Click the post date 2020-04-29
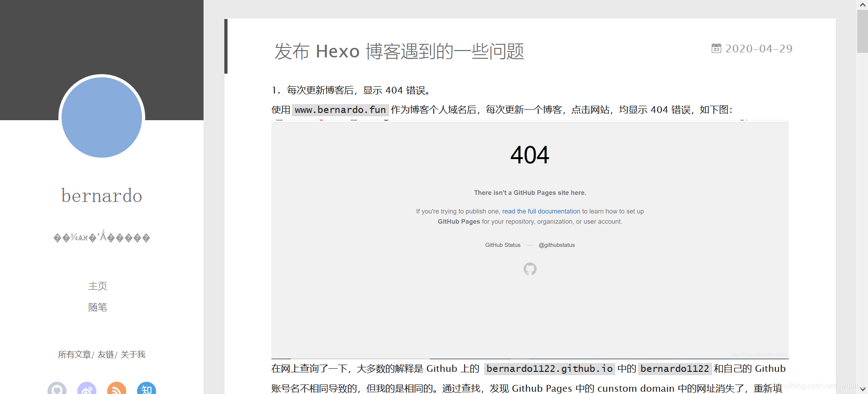This screenshot has width=868, height=394. pos(759,48)
